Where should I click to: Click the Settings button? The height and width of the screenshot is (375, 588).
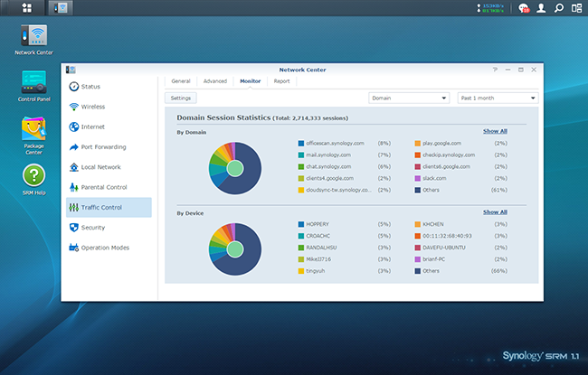(x=181, y=98)
